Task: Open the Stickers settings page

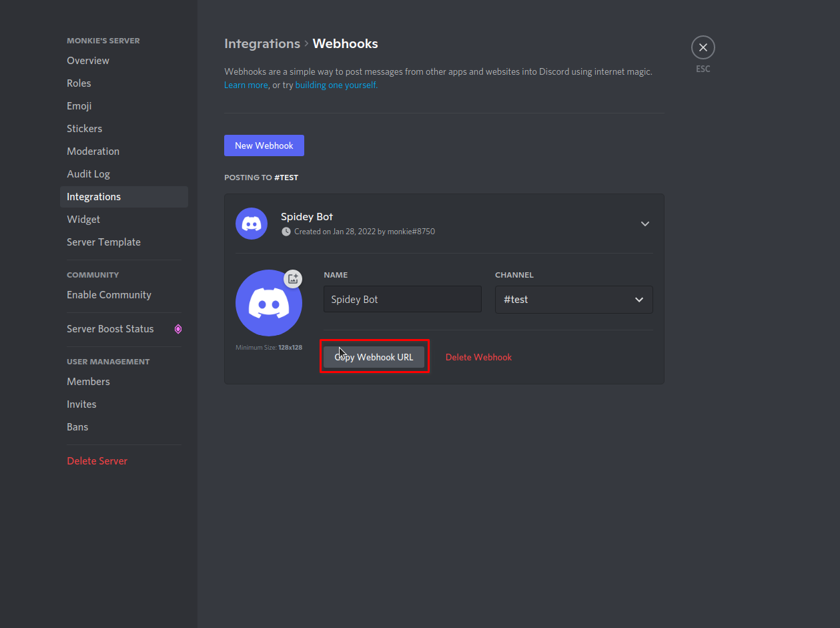Action: (x=124, y=129)
